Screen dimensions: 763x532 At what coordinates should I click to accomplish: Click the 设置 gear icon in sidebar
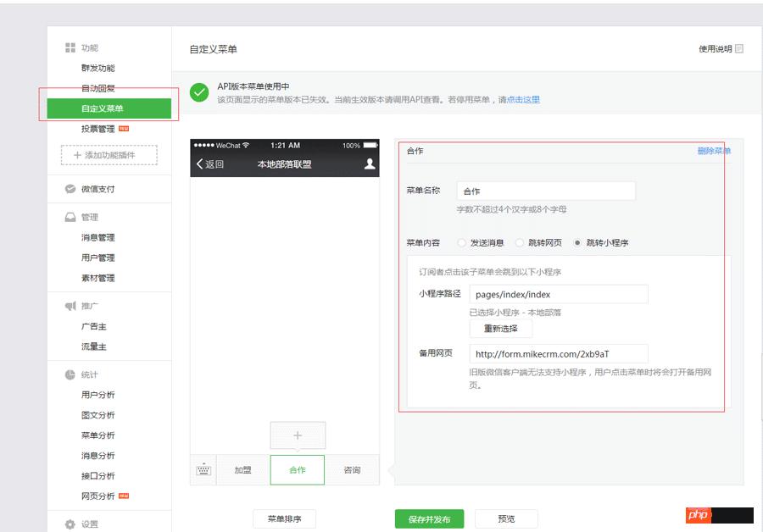pyautogui.click(x=70, y=524)
